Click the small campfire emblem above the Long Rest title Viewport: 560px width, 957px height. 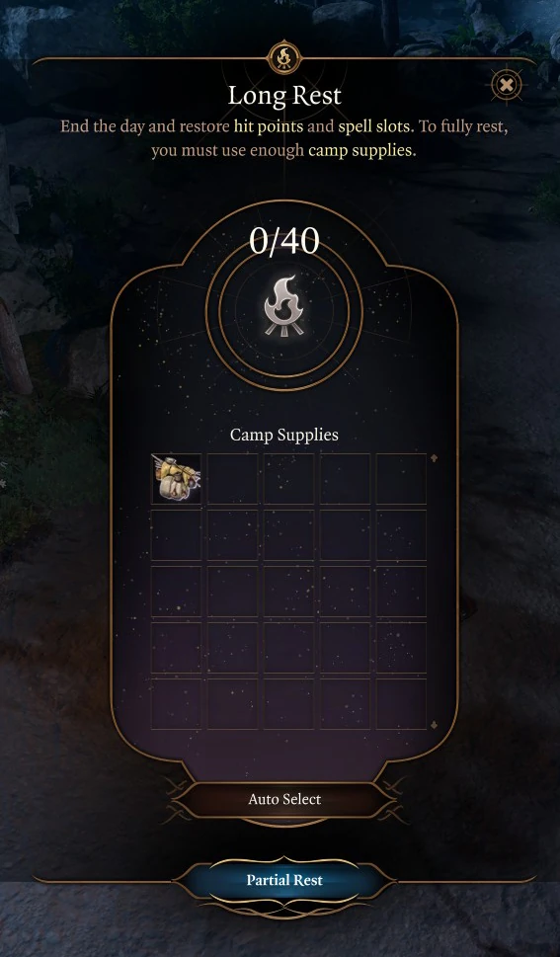pyautogui.click(x=284, y=58)
